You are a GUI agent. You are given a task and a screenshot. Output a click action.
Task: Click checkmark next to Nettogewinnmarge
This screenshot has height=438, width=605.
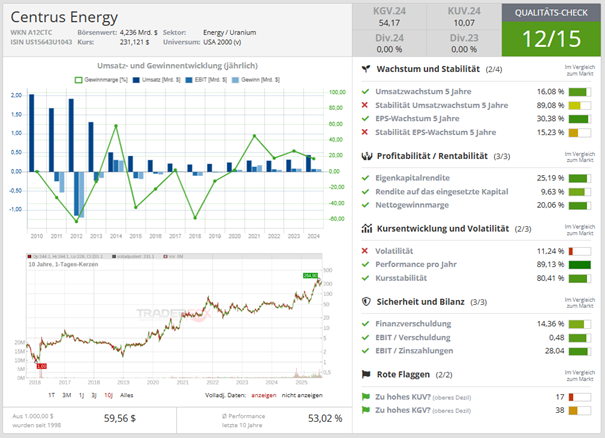[x=365, y=205]
